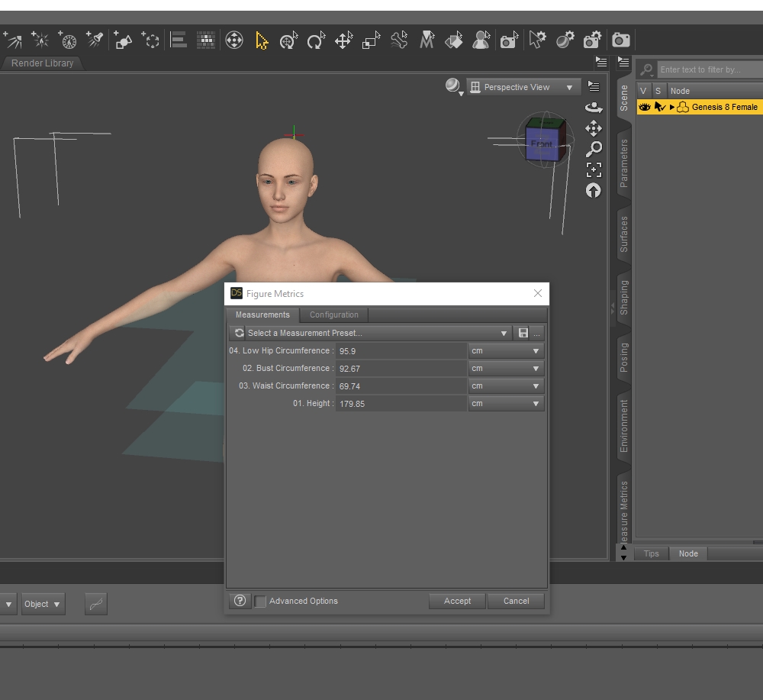Activate the Rotate tool in the toolbar
Screen dimensions: 763x700
point(316,40)
